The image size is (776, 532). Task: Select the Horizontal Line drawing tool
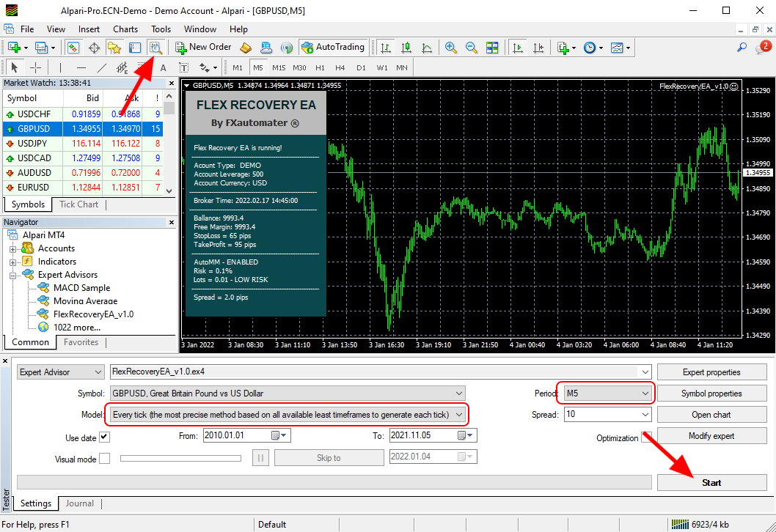pos(81,67)
